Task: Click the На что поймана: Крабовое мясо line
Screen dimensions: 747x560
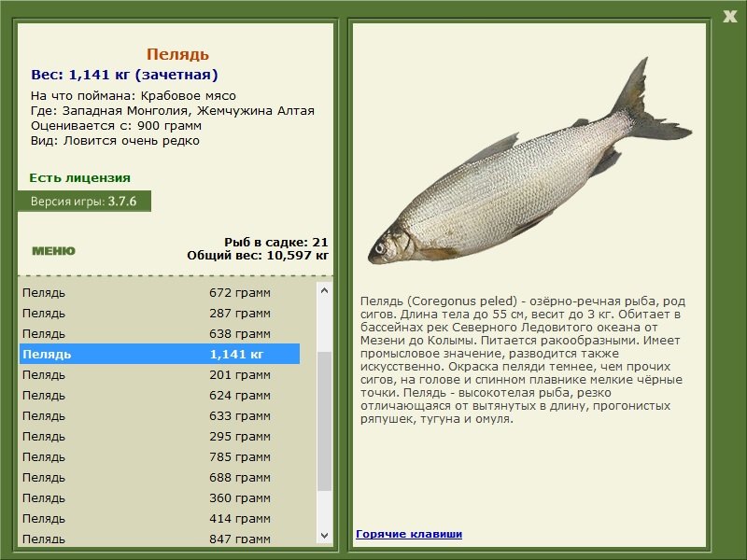Action: pyautogui.click(x=134, y=96)
